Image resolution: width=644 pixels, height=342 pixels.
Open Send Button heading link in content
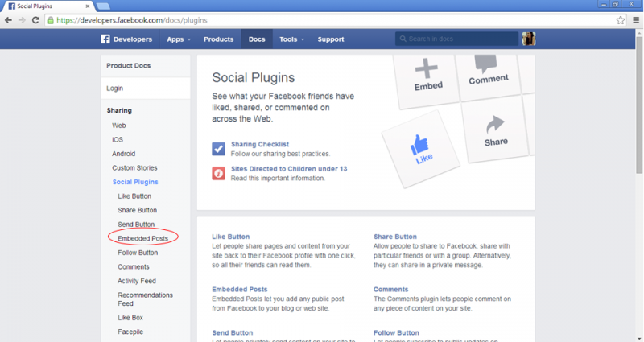pyautogui.click(x=233, y=333)
